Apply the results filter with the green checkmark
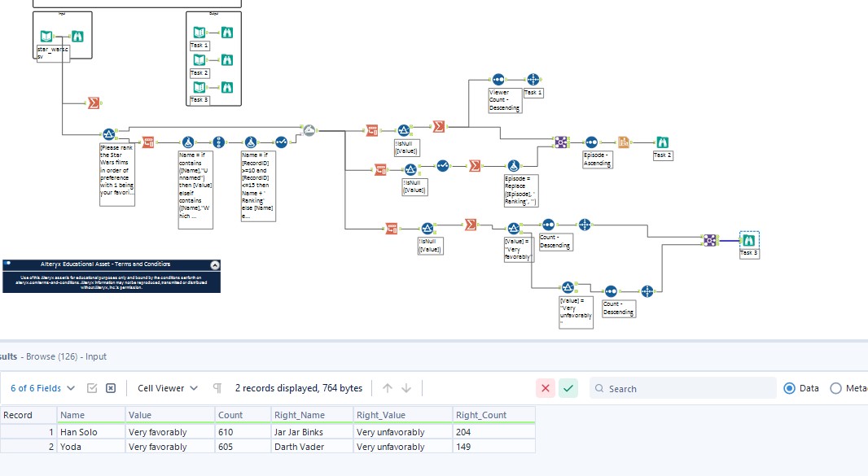The width and height of the screenshot is (868, 476). pyautogui.click(x=570, y=388)
